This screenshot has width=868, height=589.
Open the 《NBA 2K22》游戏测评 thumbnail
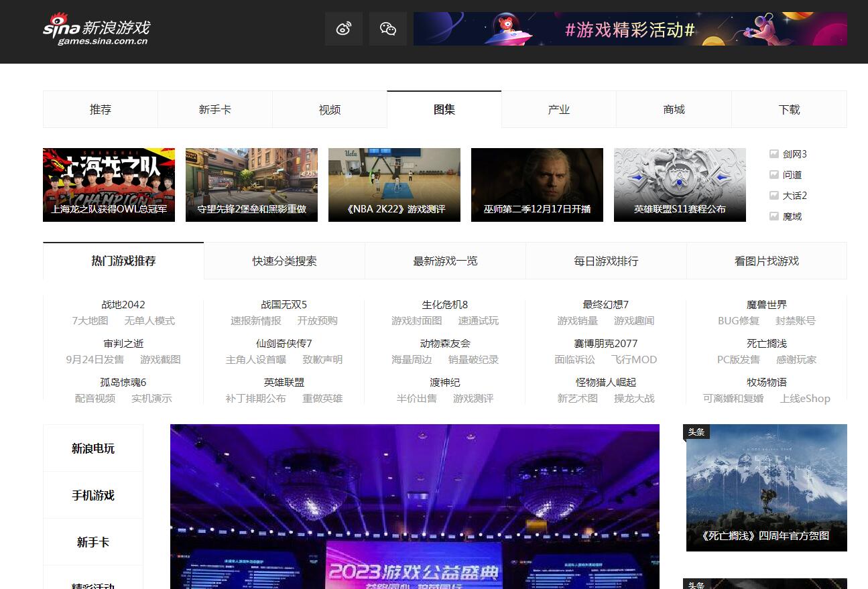click(x=394, y=185)
